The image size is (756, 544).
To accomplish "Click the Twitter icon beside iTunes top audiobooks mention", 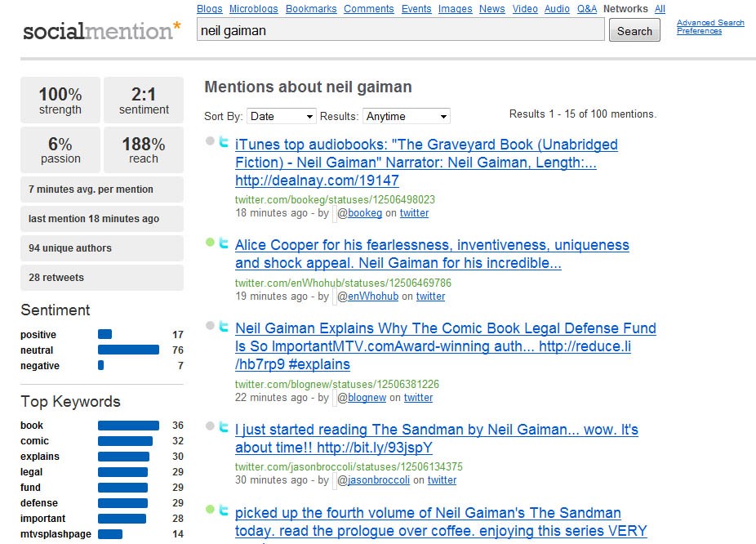I will (224, 141).
